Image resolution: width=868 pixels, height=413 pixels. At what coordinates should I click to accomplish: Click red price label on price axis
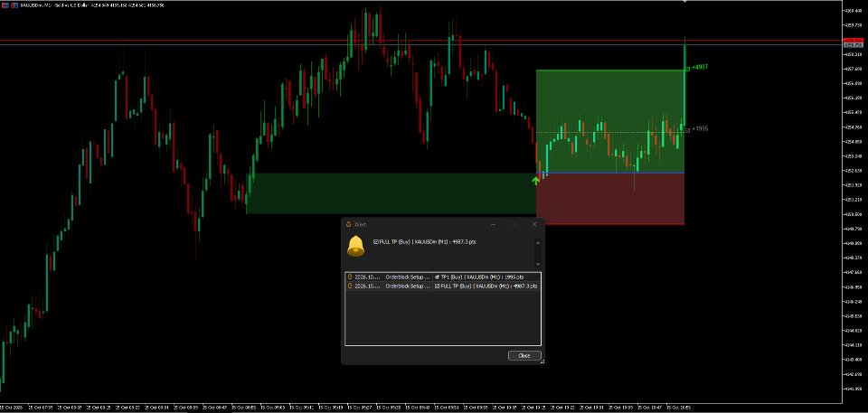[853, 41]
